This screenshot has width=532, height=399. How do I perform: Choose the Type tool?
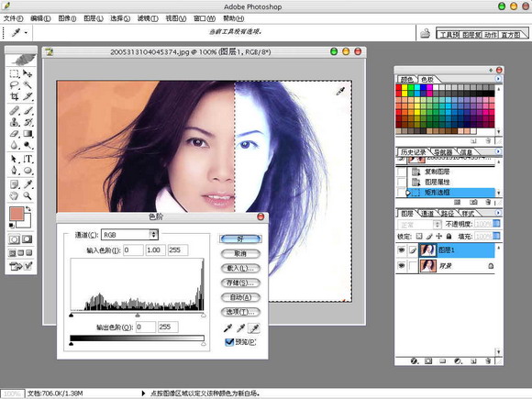[28, 159]
